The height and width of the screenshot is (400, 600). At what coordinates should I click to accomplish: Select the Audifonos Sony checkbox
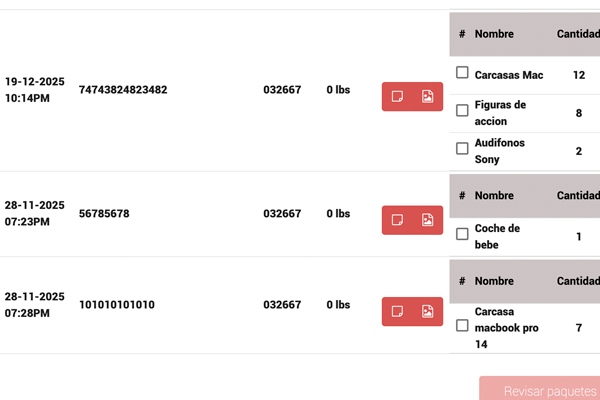[x=462, y=149]
